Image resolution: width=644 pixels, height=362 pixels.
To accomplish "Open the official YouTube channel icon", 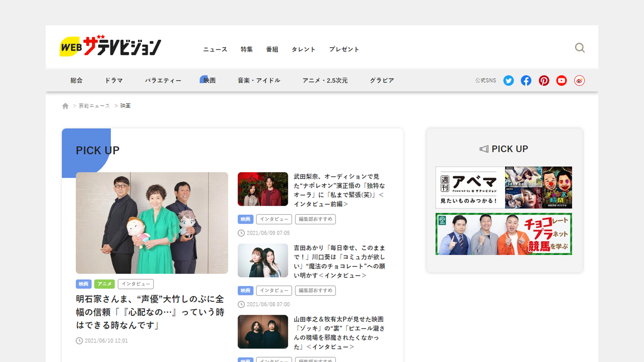I will point(561,80).
